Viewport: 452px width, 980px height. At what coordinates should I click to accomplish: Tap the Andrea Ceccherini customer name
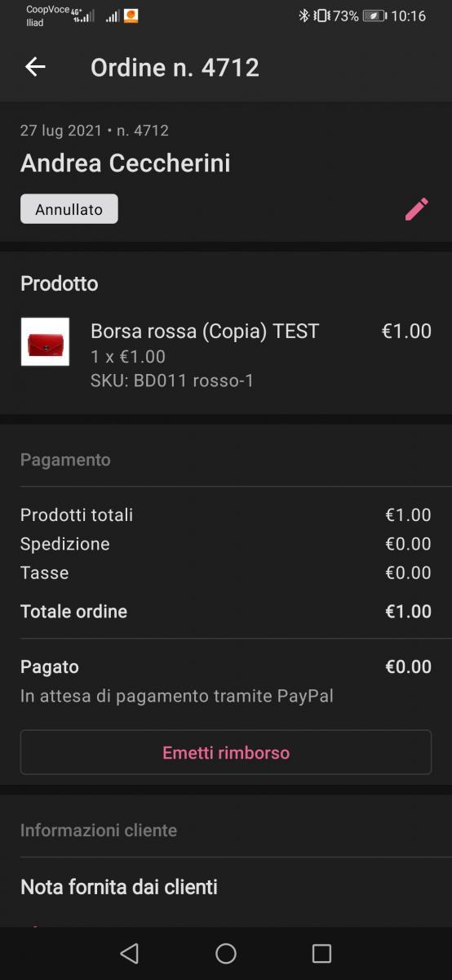click(126, 163)
